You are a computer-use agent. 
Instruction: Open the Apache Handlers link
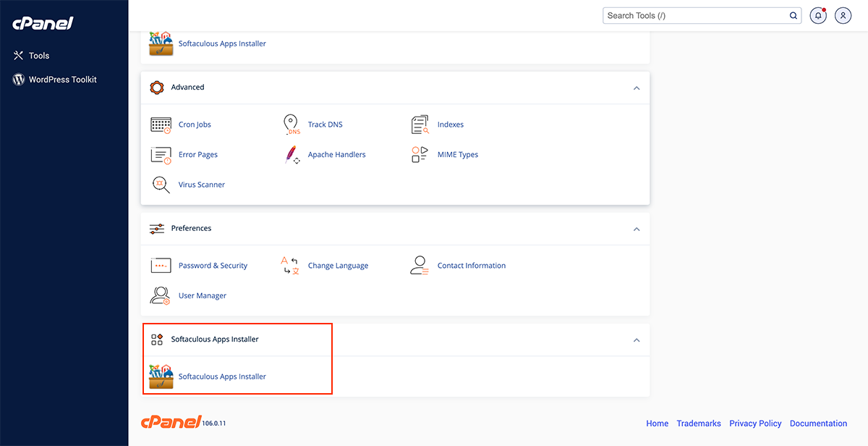pos(337,155)
